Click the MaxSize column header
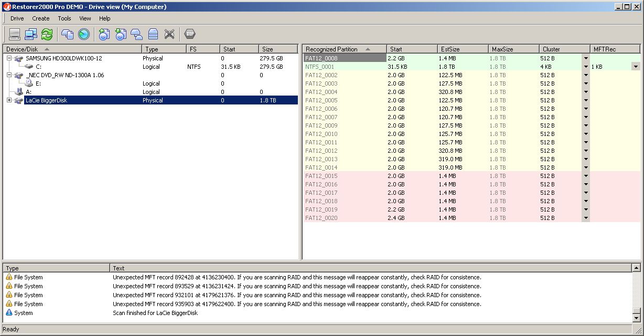Viewport: 644px width, 336px height. click(x=513, y=49)
